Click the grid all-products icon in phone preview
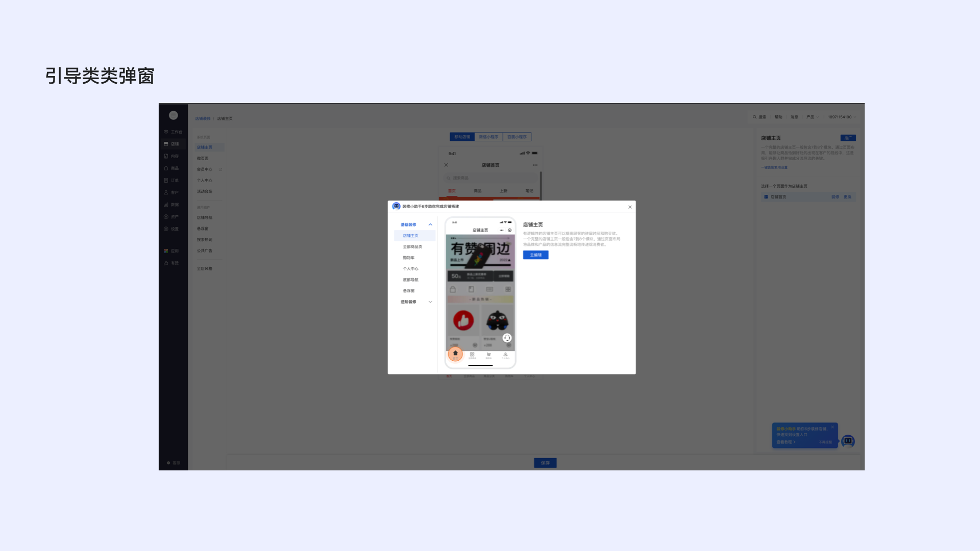The image size is (980, 551). tap(472, 355)
